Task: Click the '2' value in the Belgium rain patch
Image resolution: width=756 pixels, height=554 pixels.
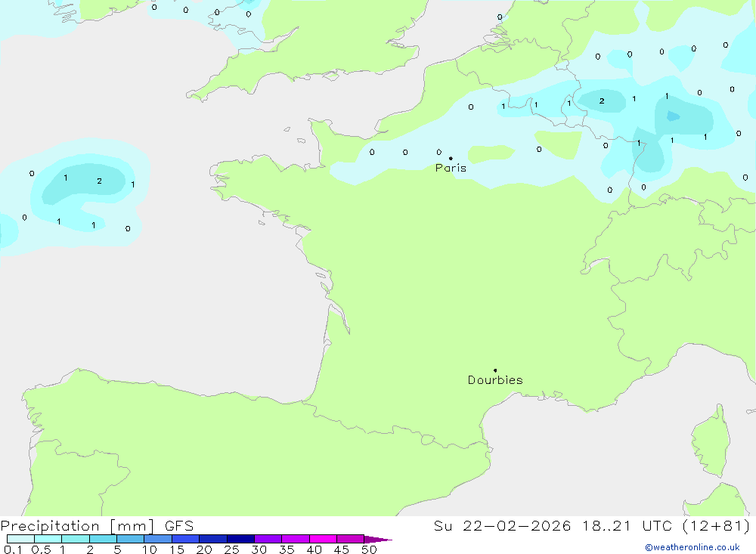Action: 602,101
